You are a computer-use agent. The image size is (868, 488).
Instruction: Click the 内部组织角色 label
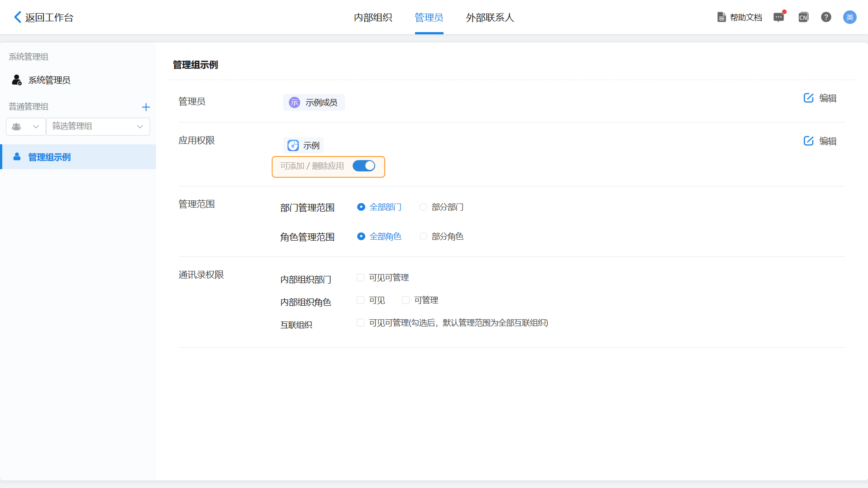[306, 302]
